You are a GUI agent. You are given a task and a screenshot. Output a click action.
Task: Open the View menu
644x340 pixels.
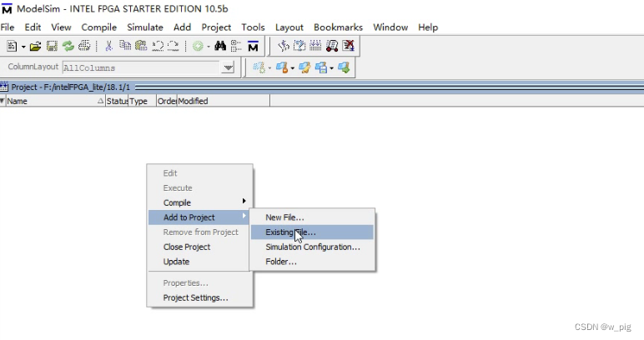(61, 27)
